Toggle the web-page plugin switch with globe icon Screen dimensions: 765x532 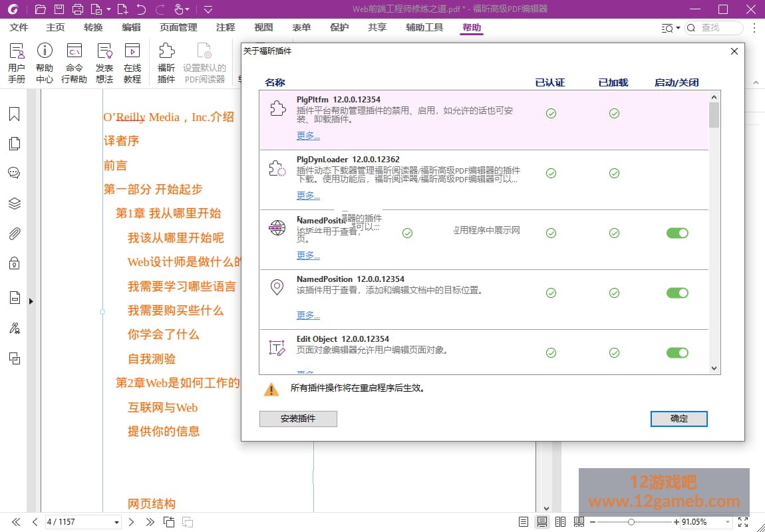tap(677, 233)
